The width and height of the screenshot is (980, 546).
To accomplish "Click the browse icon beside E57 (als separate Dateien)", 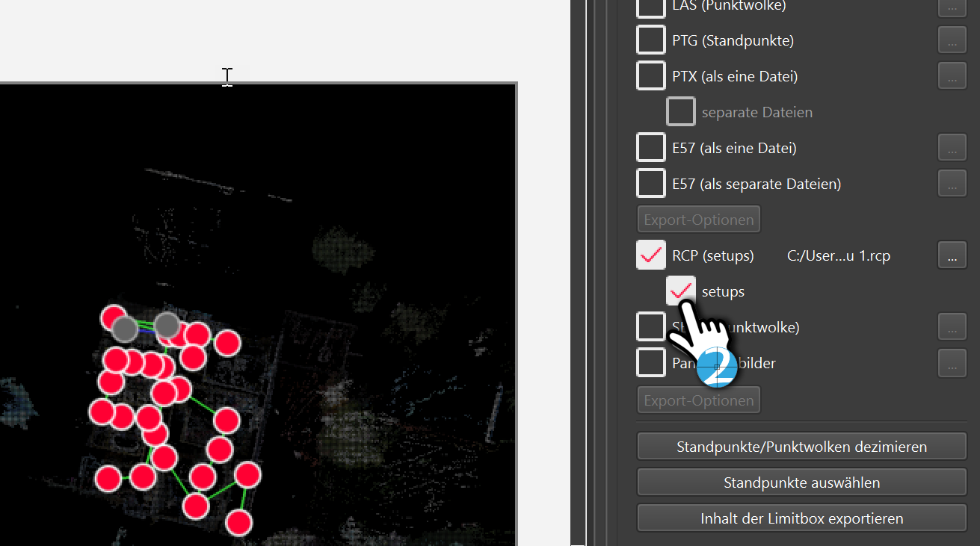I will [952, 183].
